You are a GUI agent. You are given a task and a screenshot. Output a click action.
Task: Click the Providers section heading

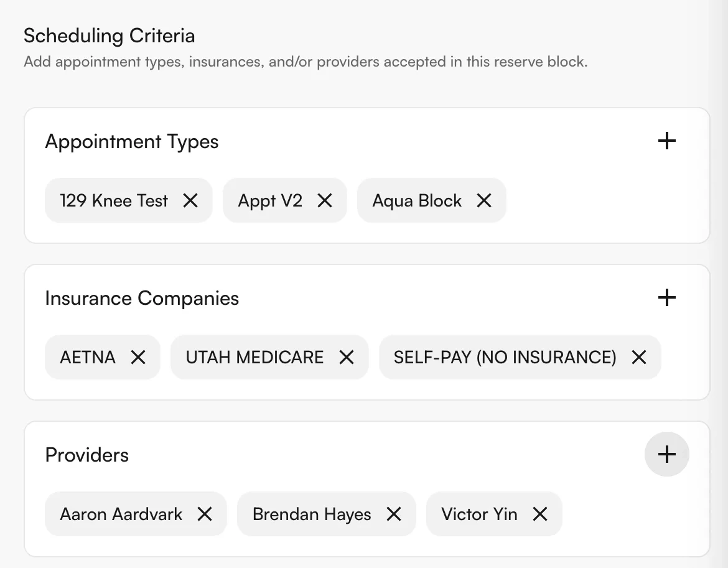(86, 455)
